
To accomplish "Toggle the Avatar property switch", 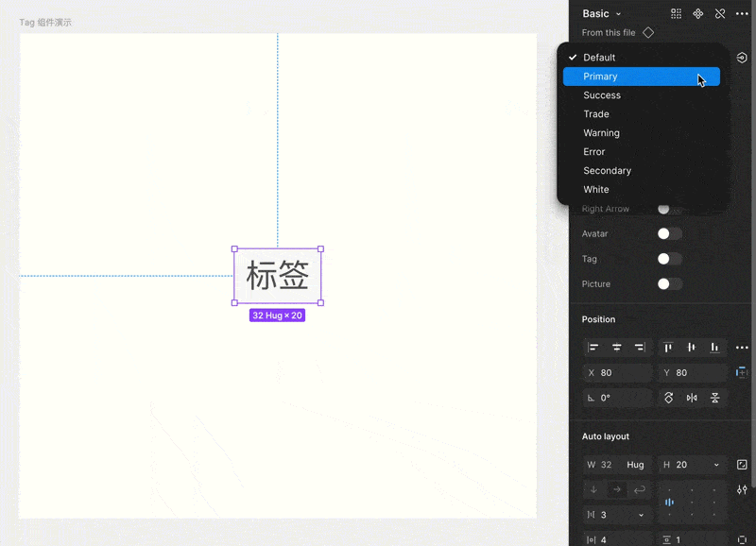I will coord(670,233).
